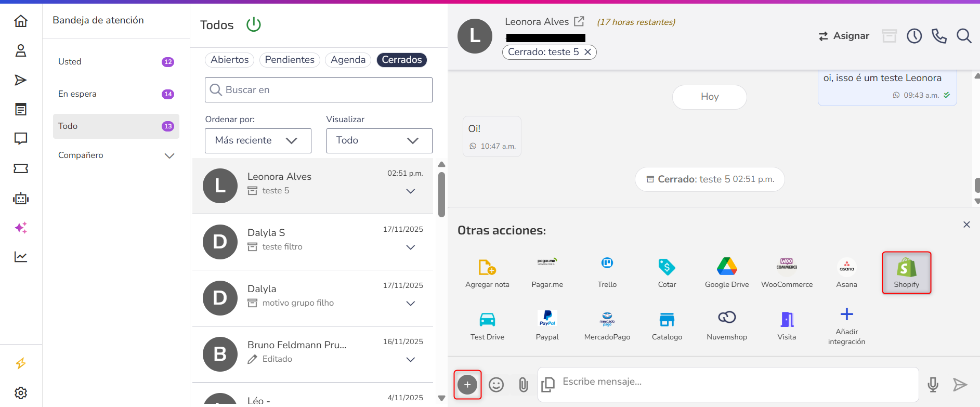This screenshot has width=980, height=407.
Task: Click the conversation list scrollbar
Action: [x=441, y=194]
